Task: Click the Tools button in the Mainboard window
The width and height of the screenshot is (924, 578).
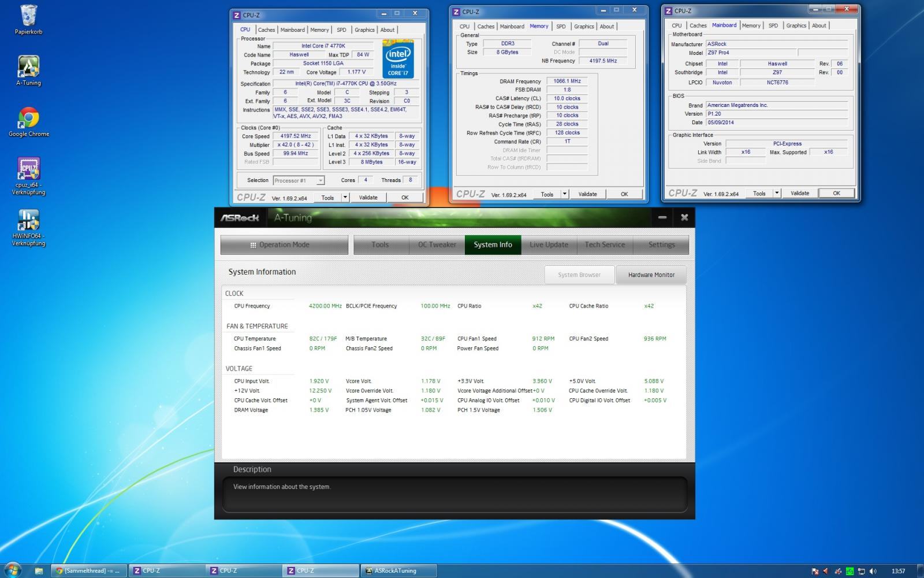Action: (759, 193)
